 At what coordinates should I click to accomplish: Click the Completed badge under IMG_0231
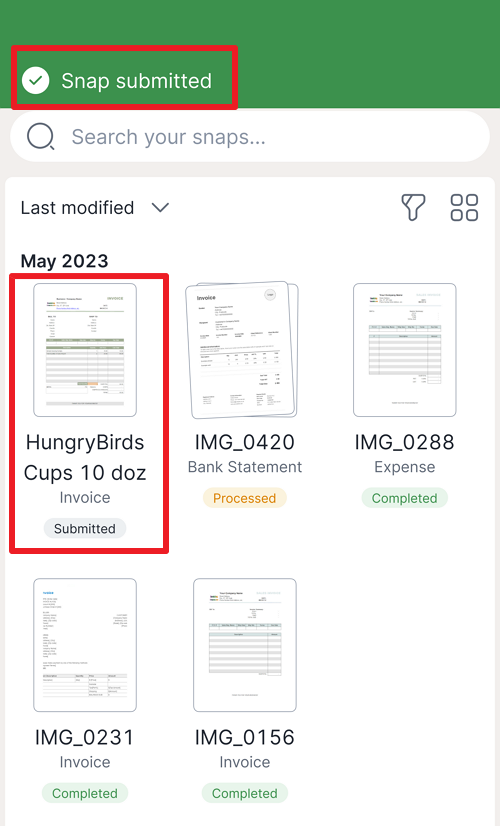click(x=85, y=793)
